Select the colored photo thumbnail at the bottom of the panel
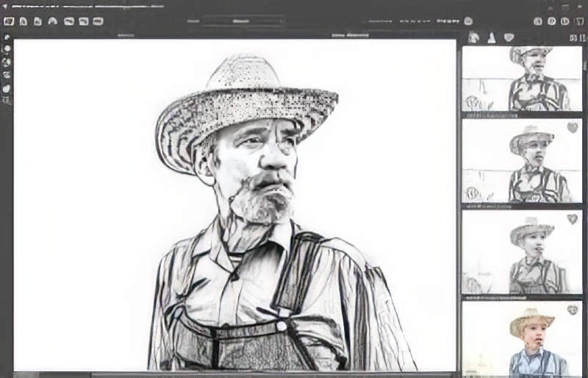The height and width of the screenshot is (378, 588). (x=522, y=339)
